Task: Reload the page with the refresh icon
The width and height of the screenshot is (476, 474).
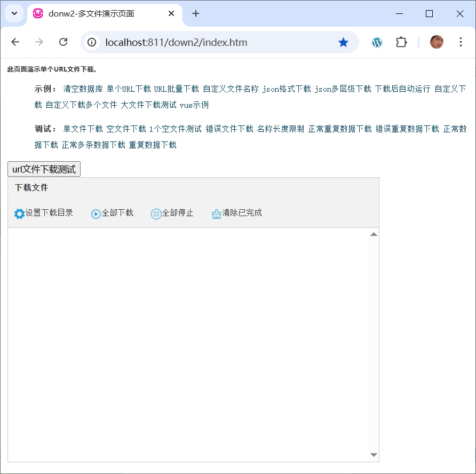Action: [x=63, y=42]
